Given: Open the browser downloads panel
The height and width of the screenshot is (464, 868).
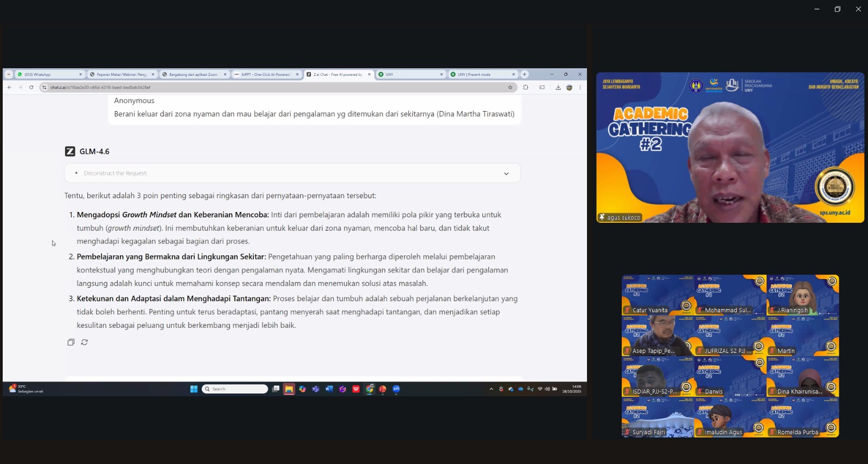Looking at the screenshot, I should (558, 87).
